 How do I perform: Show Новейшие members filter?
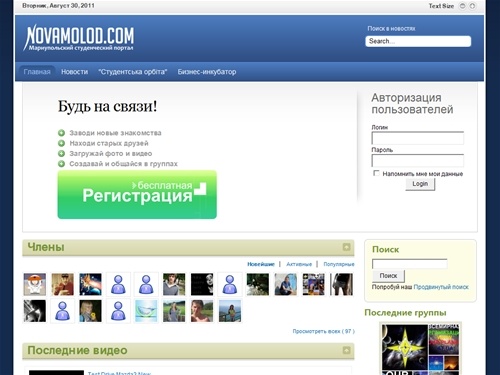261,264
